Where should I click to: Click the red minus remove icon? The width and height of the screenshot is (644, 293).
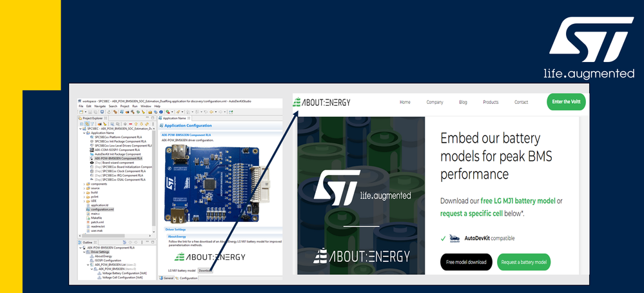(131, 124)
